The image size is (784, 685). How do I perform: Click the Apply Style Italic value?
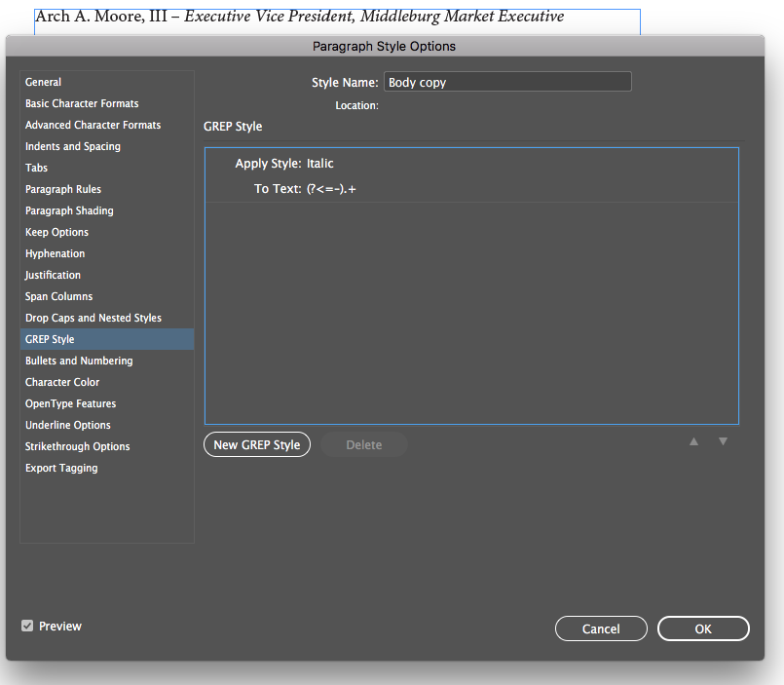[x=320, y=164]
